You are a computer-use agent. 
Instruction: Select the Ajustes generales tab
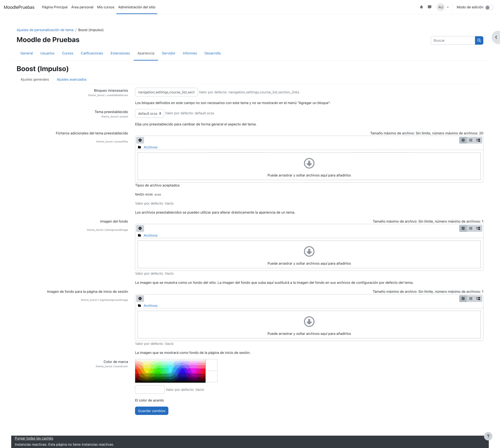35,79
